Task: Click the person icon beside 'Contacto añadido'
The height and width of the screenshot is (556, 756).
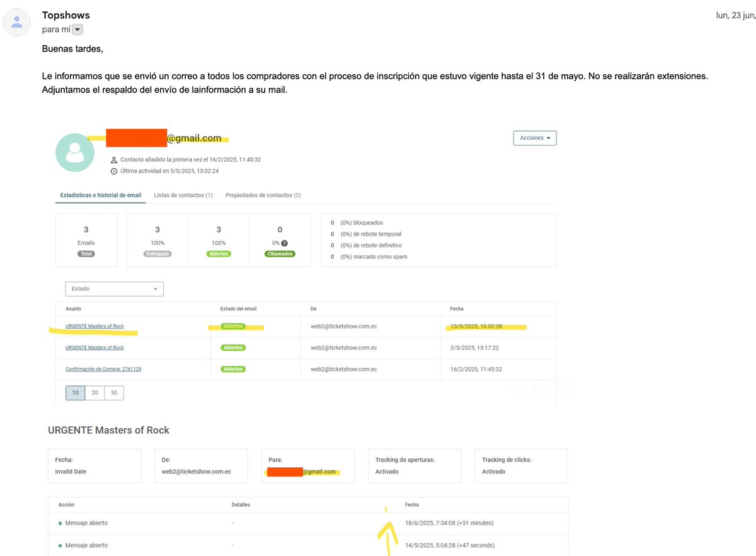Action: point(113,160)
